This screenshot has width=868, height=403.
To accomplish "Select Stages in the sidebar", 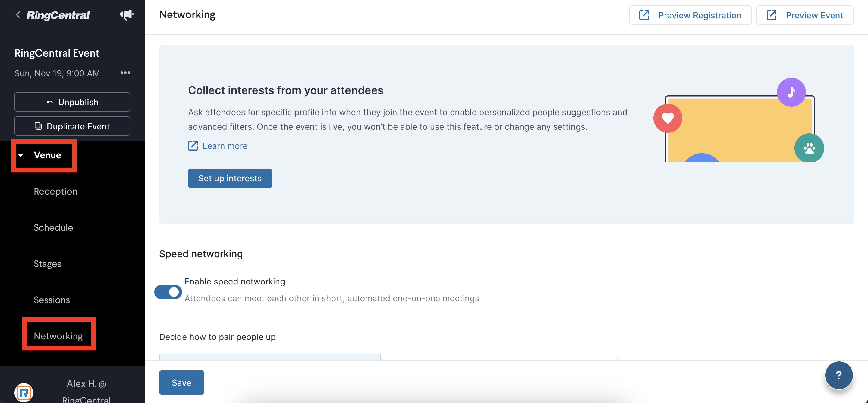I will 48,263.
